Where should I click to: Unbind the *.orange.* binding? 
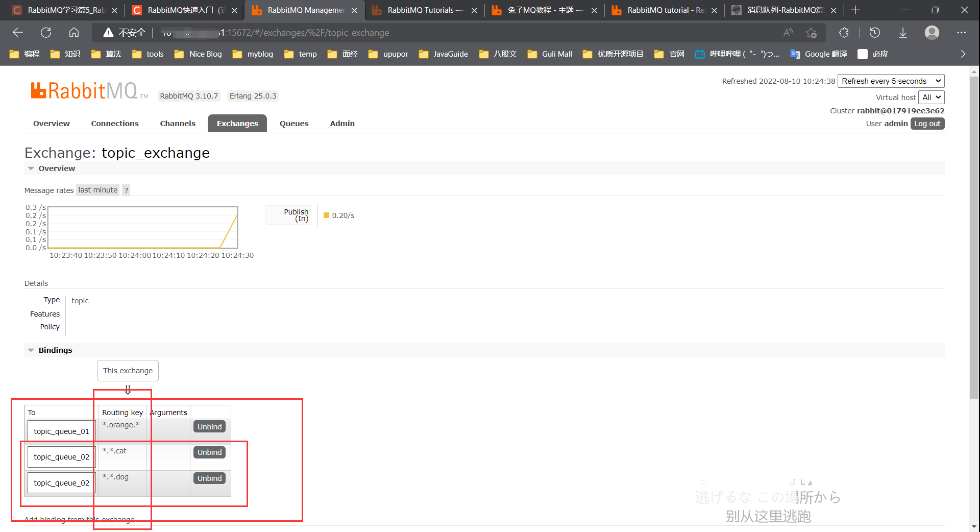pyautogui.click(x=210, y=427)
